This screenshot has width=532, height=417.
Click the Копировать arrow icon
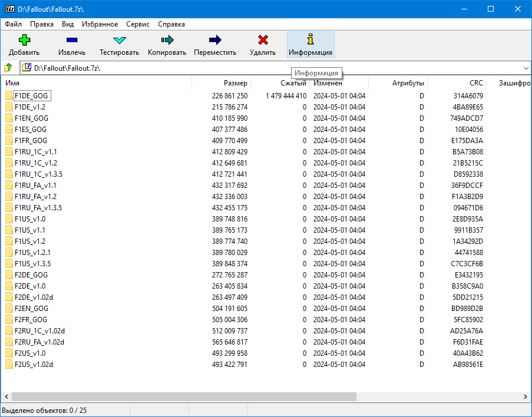167,40
